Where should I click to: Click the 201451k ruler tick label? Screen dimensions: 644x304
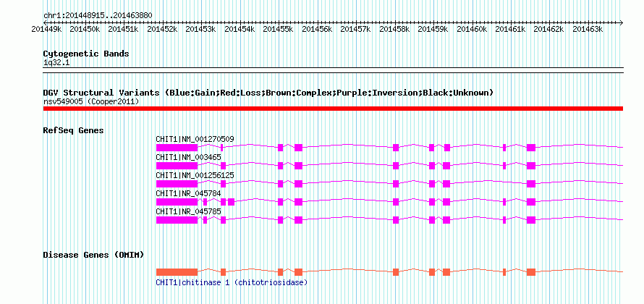pos(123,29)
